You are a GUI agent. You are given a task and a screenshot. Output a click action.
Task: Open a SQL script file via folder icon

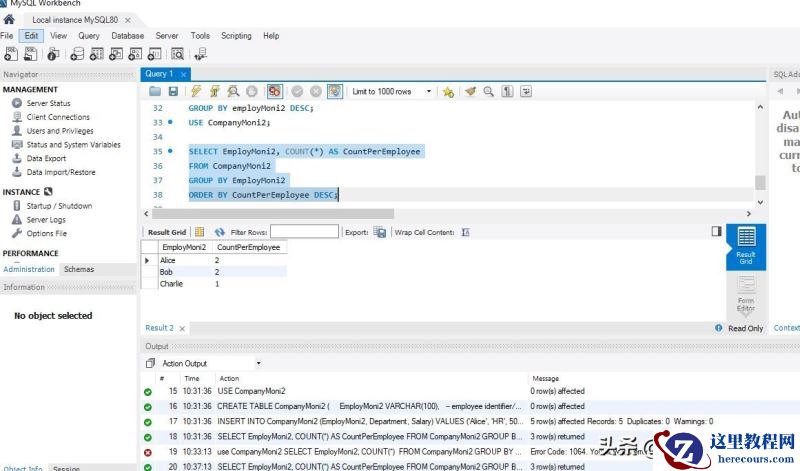point(155,91)
